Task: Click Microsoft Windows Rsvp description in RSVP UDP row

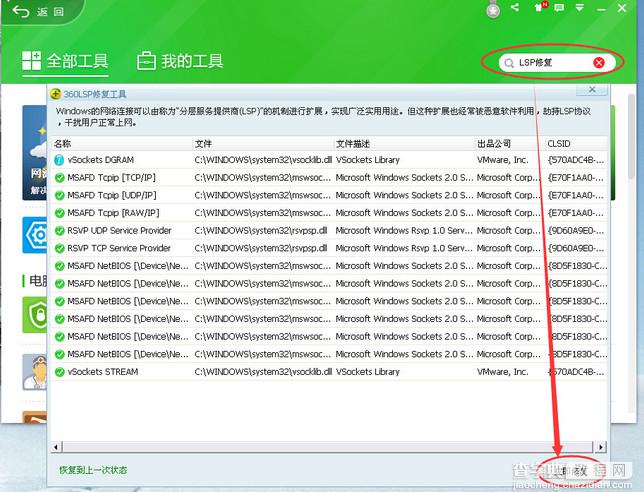Action: tap(404, 230)
